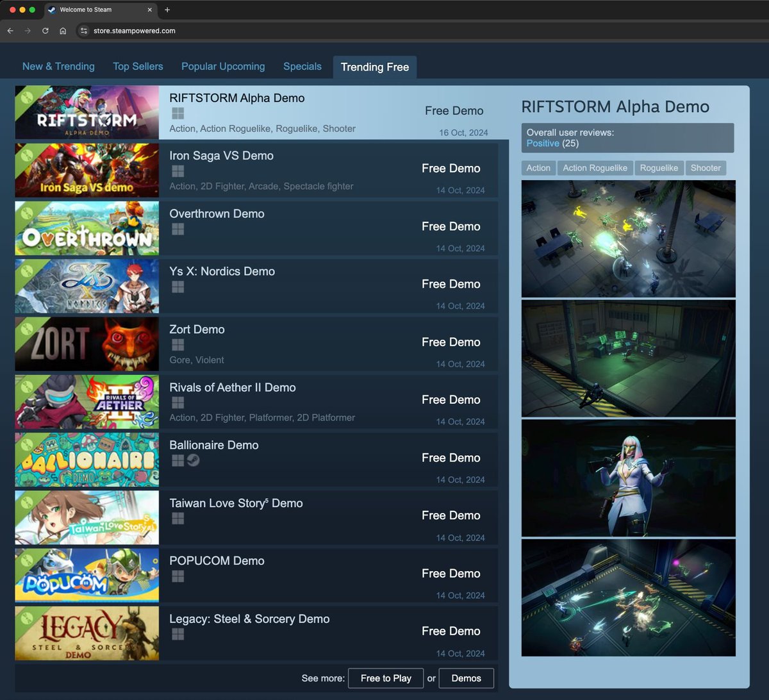Click the Iron Saga VS demo capsule image

point(87,171)
